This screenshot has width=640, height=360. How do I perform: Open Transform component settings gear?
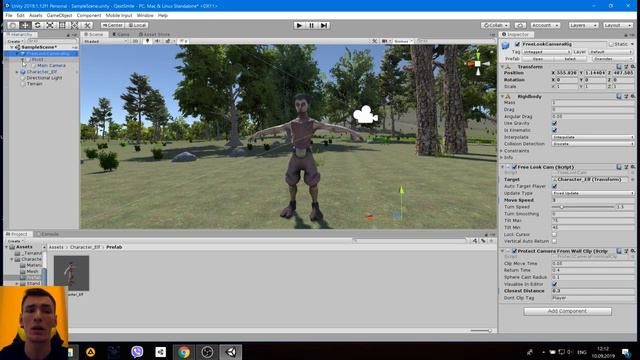(x=632, y=67)
